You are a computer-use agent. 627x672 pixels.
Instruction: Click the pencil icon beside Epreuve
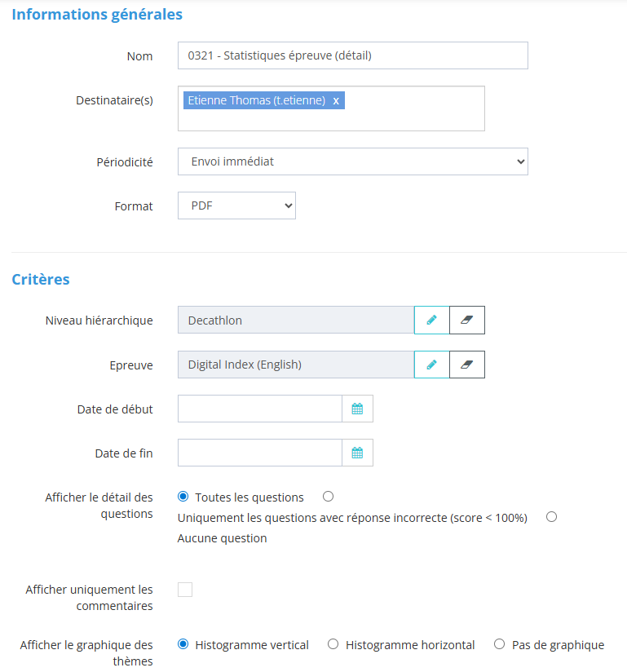click(x=432, y=365)
